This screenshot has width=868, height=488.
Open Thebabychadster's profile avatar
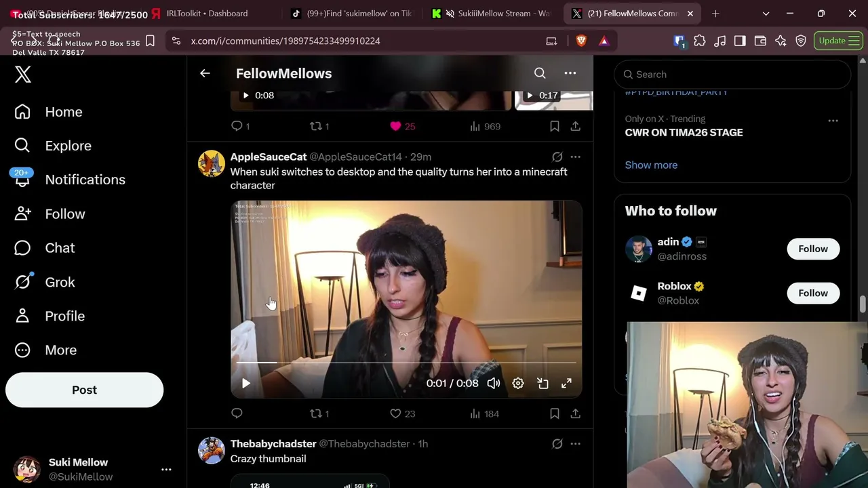click(x=212, y=451)
